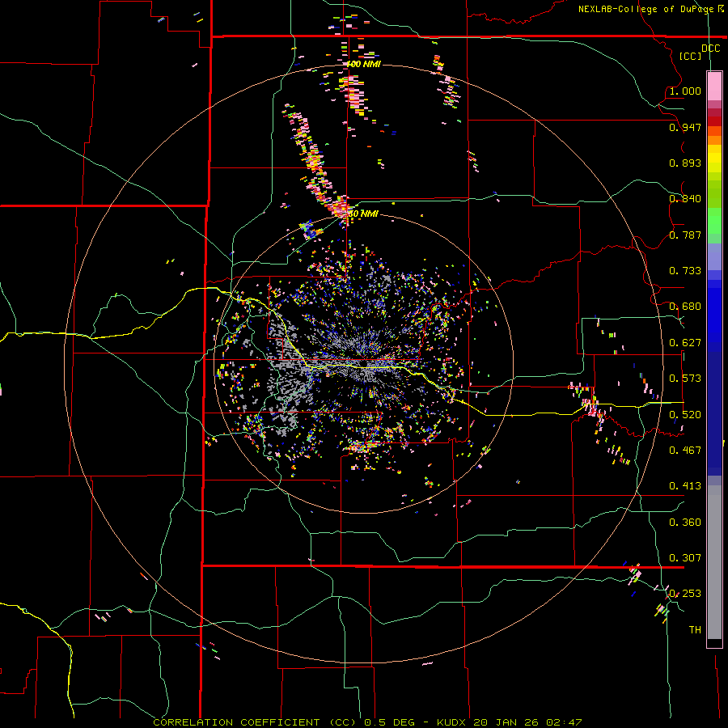Select the 0.627 scale value
This screenshot has width=728, height=728.
coord(685,343)
